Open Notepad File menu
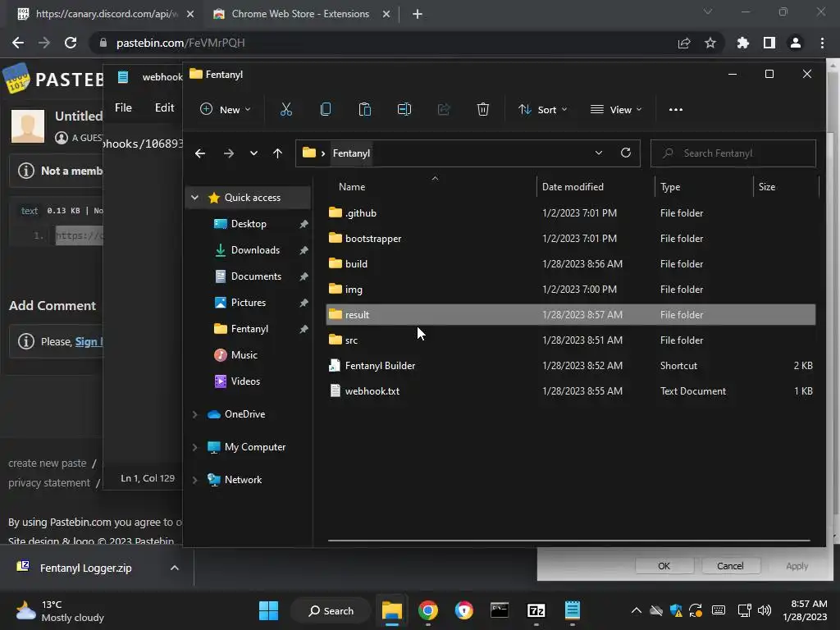 pos(123,107)
